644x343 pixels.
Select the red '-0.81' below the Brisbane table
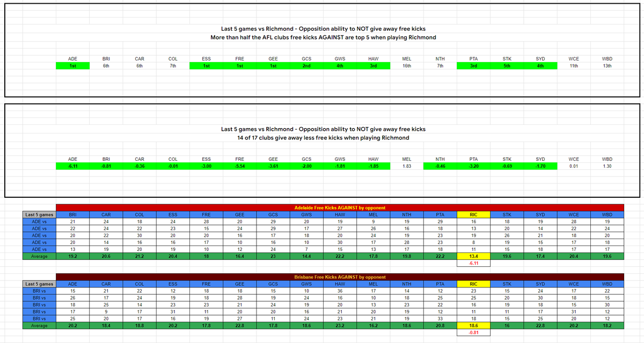(x=473, y=333)
